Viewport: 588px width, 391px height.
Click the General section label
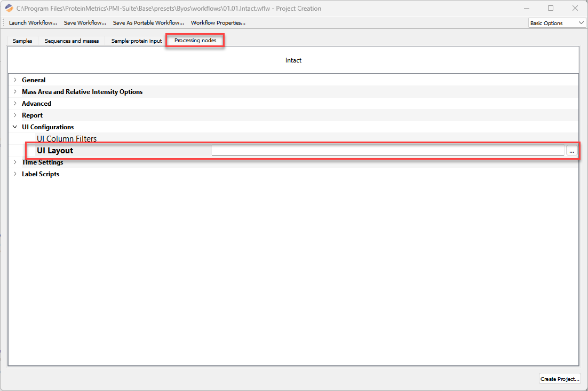pos(34,80)
